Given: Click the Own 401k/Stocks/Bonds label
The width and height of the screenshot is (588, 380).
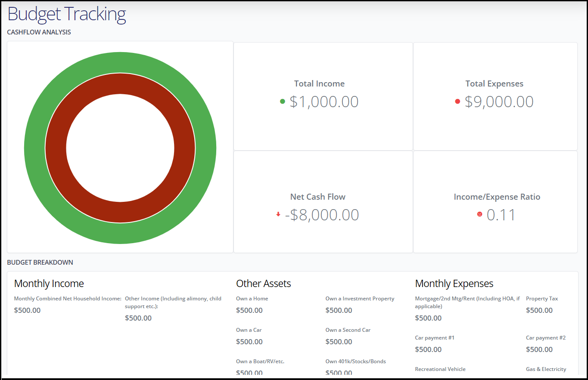Looking at the screenshot, I should tap(356, 361).
